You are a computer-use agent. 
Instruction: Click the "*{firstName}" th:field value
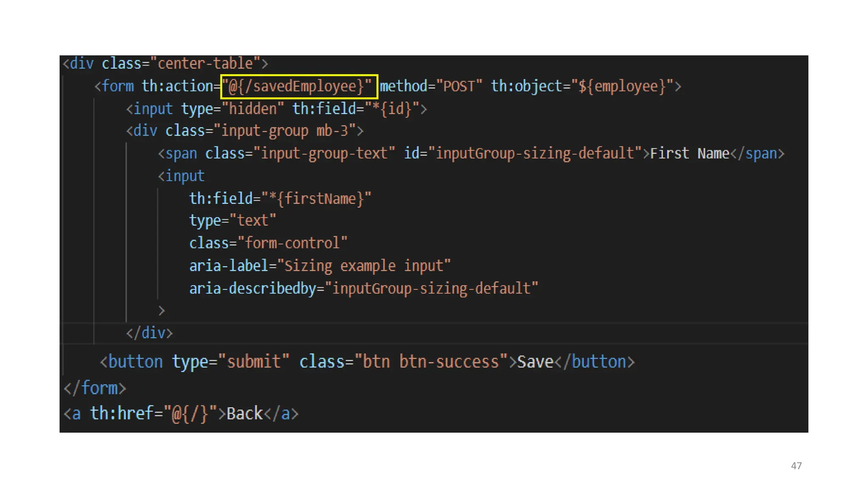coord(317,199)
